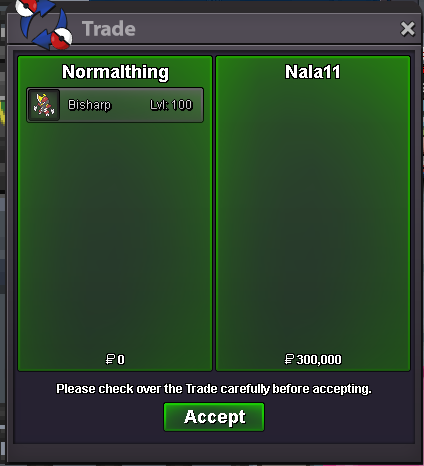The width and height of the screenshot is (424, 466).
Task: Click the Bisharp sprite thumbnail
Action: pyautogui.click(x=44, y=105)
